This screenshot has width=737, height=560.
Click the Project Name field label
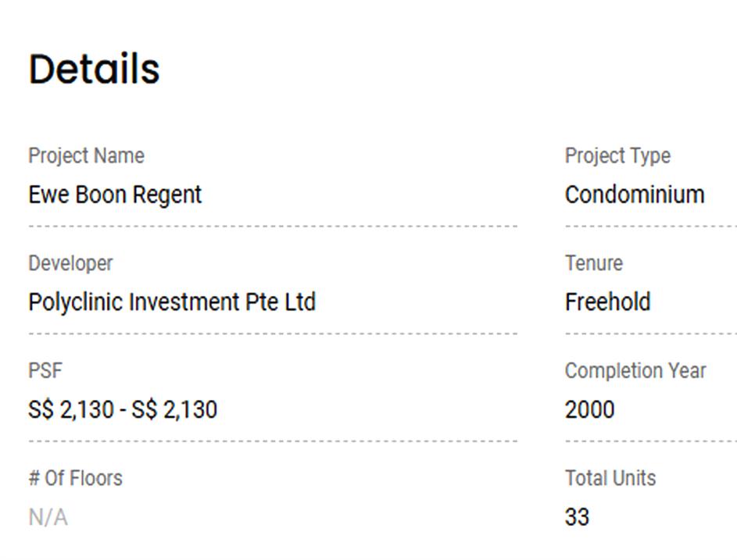[x=86, y=155]
